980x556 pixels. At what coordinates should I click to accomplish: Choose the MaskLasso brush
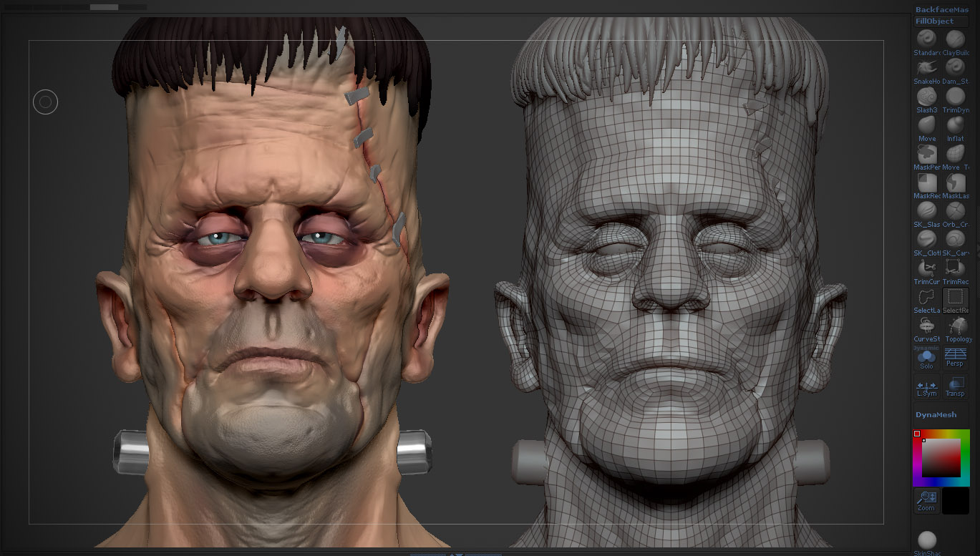(x=956, y=186)
